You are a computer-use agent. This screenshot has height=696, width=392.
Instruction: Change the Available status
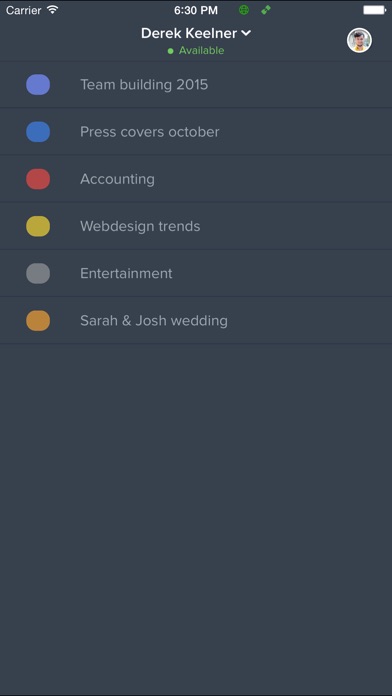point(201,51)
